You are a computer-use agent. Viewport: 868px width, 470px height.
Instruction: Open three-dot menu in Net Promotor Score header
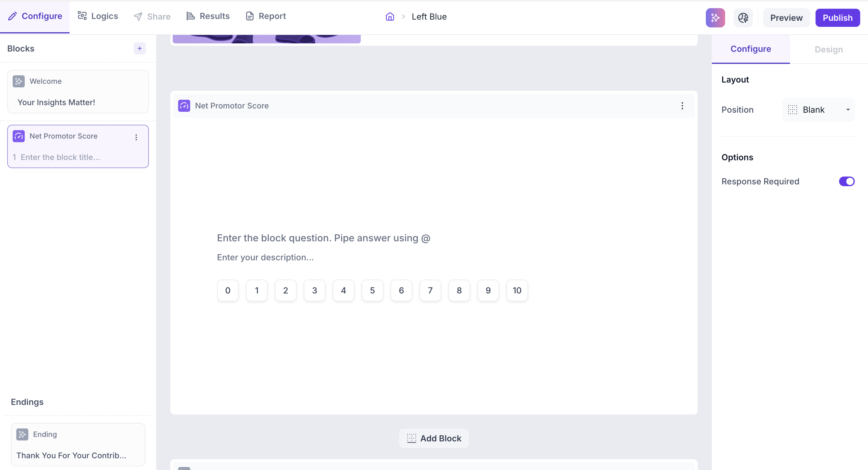(682, 106)
